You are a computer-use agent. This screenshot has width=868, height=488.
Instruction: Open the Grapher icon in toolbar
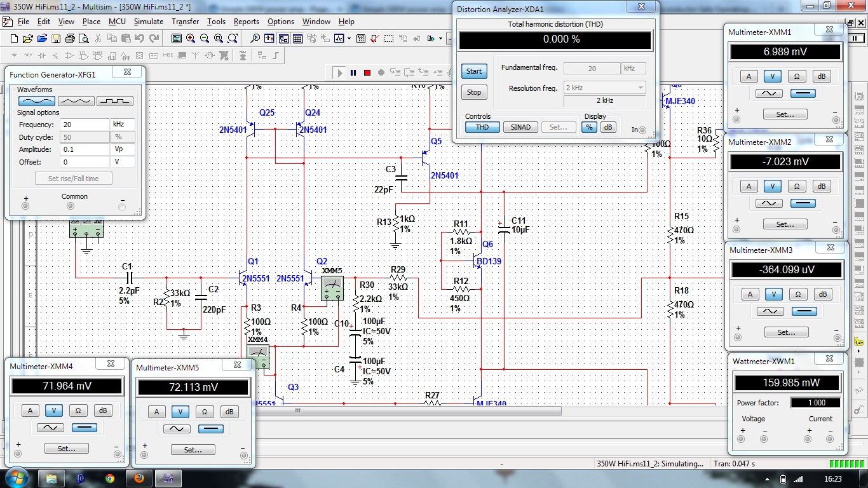pos(339,39)
